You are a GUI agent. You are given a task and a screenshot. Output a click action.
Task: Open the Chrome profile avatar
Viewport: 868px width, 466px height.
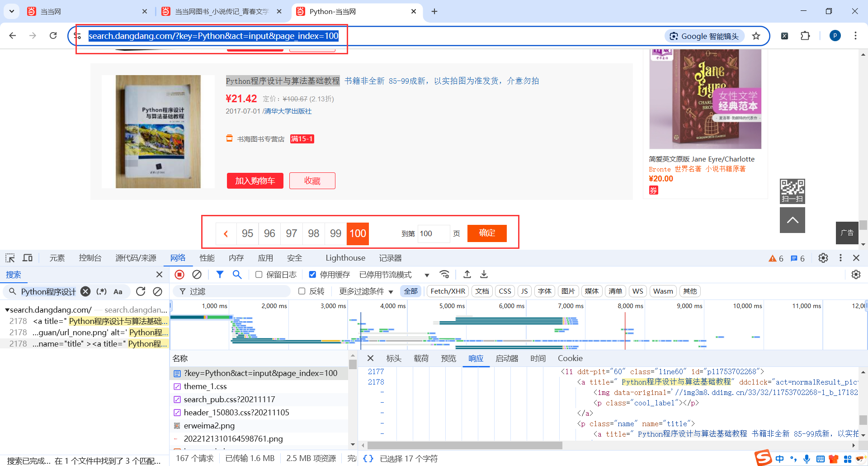[x=835, y=36]
